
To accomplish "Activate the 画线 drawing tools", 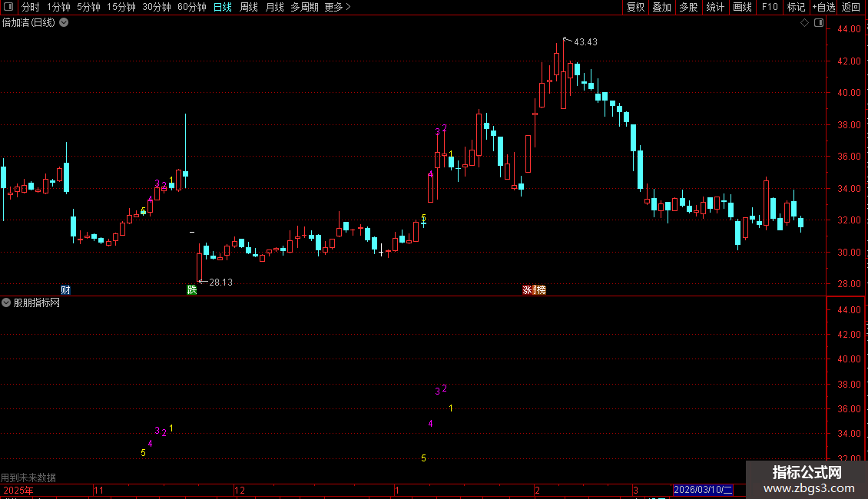I will pyautogui.click(x=742, y=7).
